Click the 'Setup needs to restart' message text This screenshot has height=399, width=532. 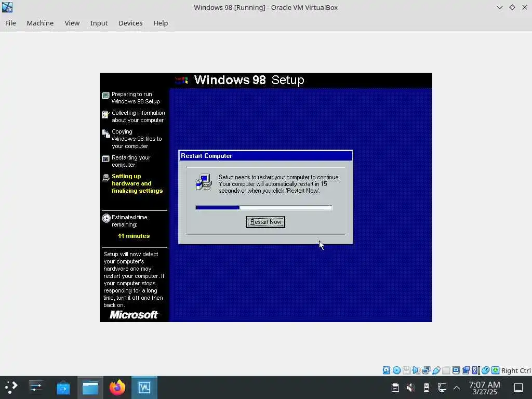279,184
